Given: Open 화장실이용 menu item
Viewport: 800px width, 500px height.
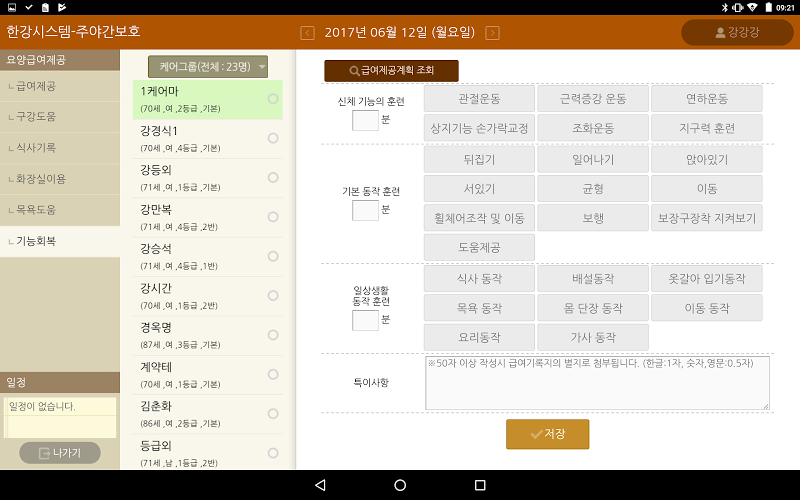Looking at the screenshot, I should coord(60,179).
